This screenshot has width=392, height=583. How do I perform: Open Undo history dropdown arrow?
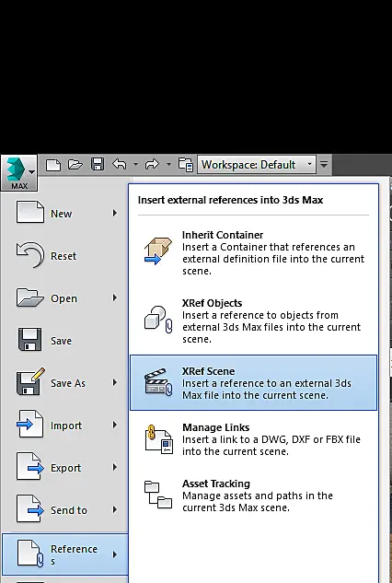(135, 164)
